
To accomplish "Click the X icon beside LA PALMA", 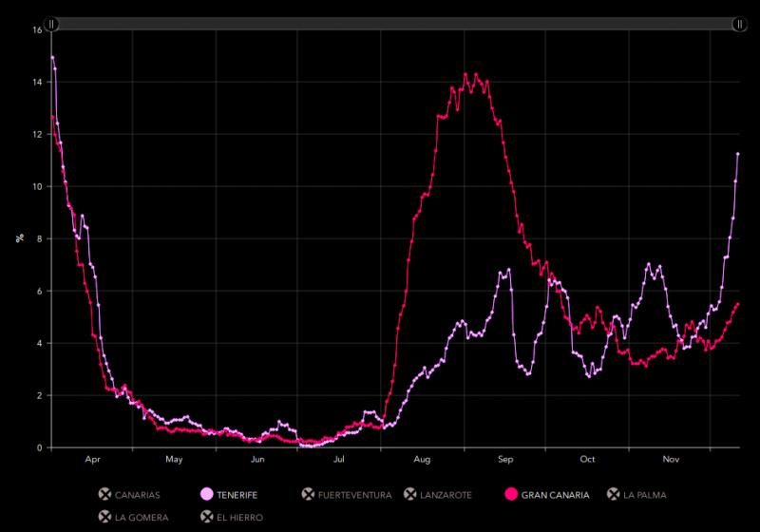I will tap(614, 494).
